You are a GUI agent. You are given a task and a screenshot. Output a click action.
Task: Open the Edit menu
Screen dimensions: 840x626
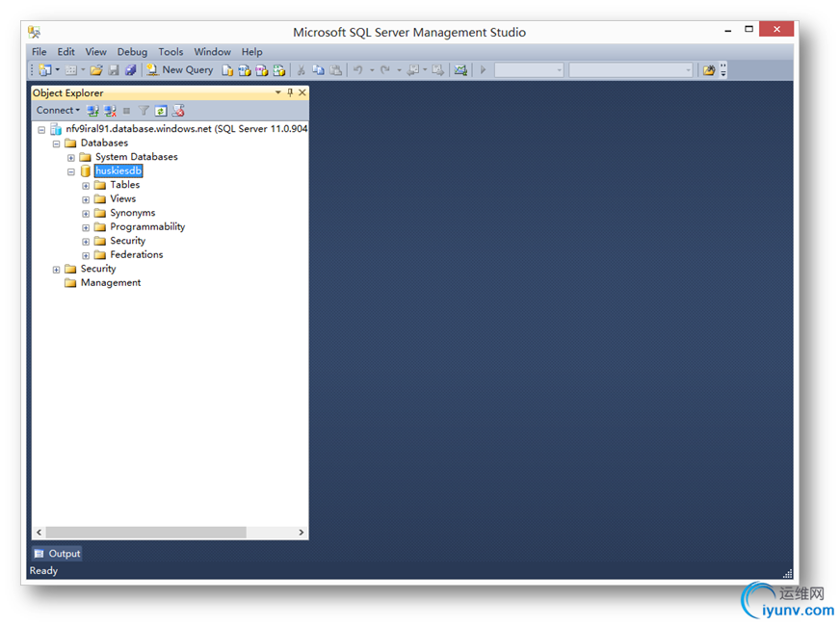coord(66,52)
